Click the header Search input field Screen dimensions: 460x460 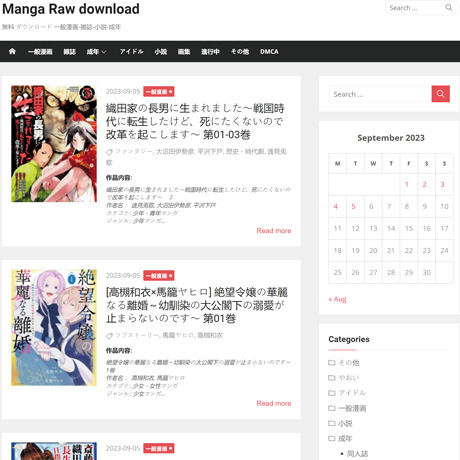(x=415, y=8)
